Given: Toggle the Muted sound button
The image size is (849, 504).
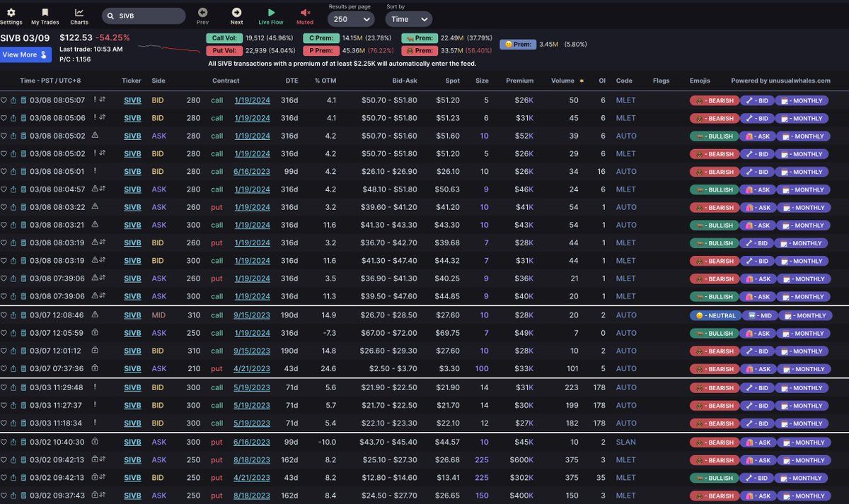Looking at the screenshot, I should tap(305, 13).
